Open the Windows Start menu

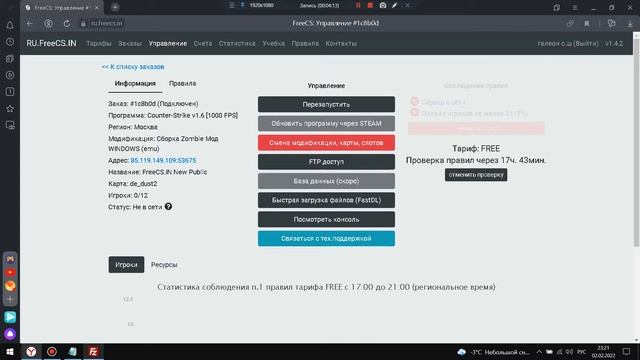pos(10,351)
